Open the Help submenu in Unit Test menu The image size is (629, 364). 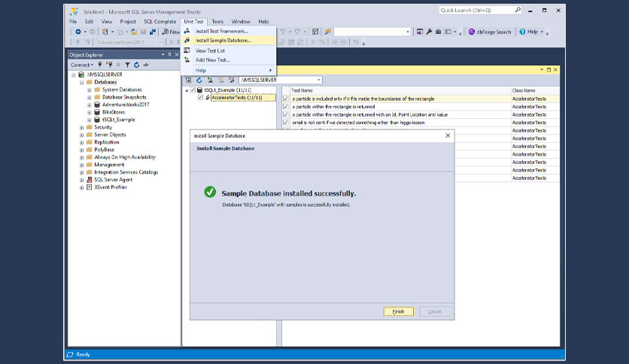(229, 70)
